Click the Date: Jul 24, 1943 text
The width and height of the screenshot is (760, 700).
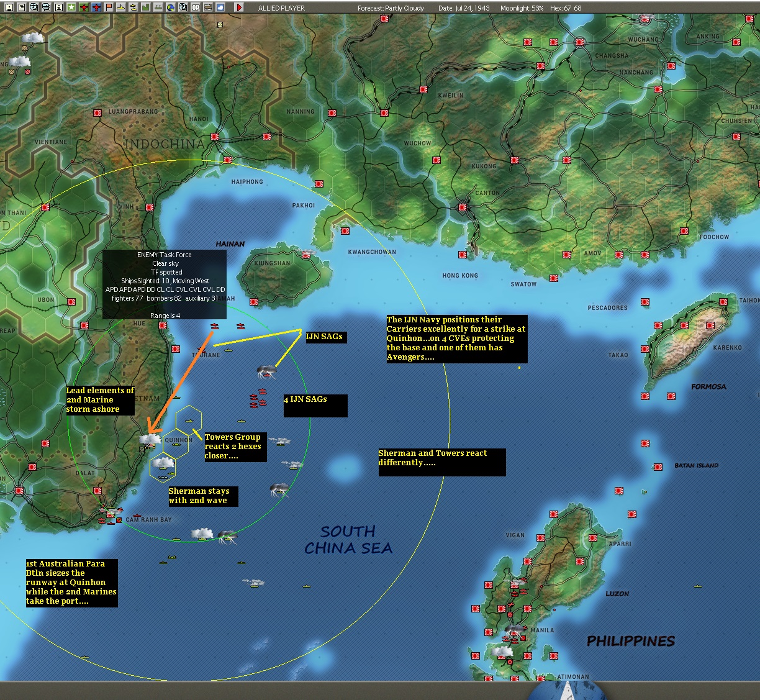(464, 8)
